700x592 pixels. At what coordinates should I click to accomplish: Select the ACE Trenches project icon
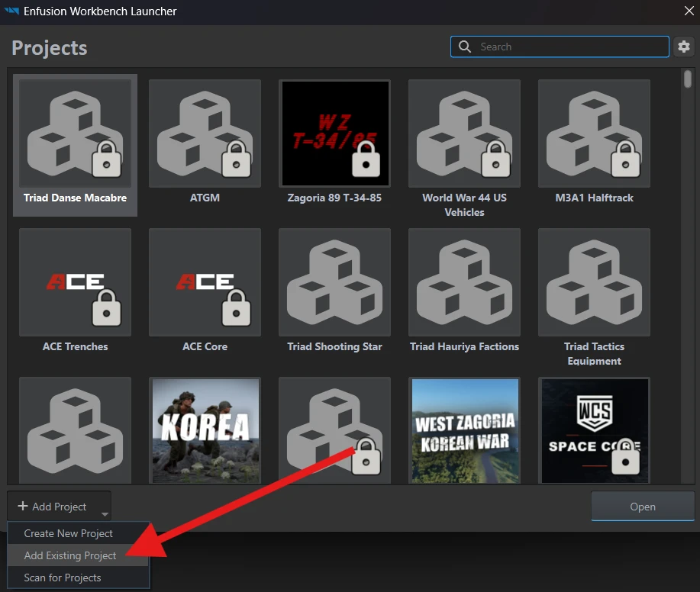[75, 282]
